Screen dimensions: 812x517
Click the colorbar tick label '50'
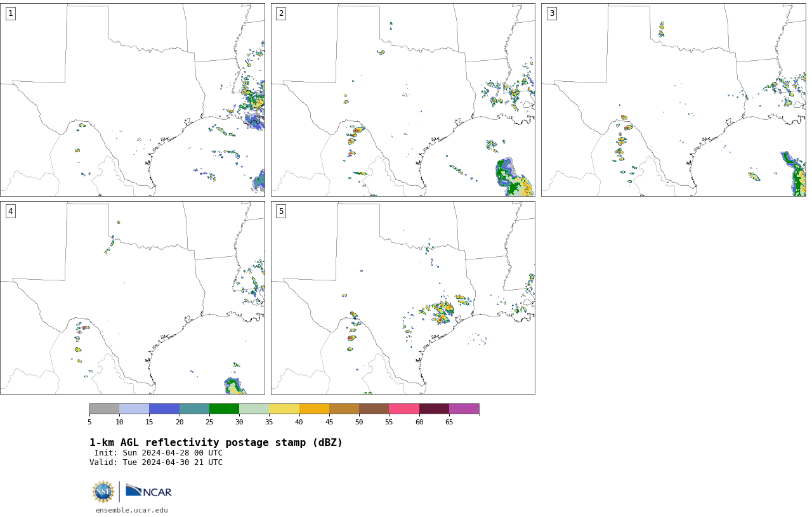359,422
